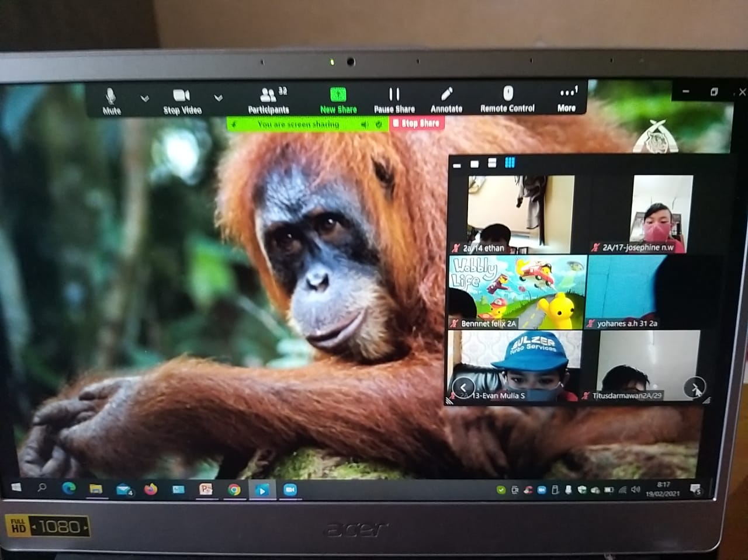Start a New Share
This screenshot has height=560, width=748.
(x=338, y=100)
